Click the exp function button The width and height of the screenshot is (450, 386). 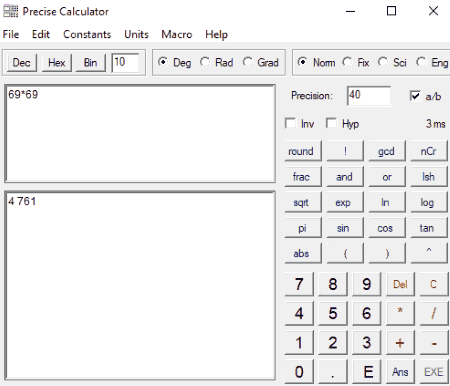(345, 202)
